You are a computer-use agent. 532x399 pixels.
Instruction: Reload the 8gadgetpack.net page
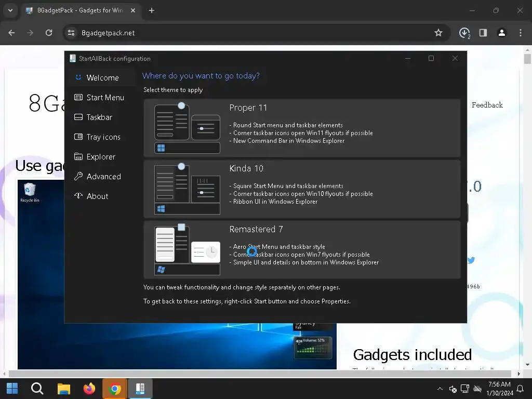tap(49, 33)
